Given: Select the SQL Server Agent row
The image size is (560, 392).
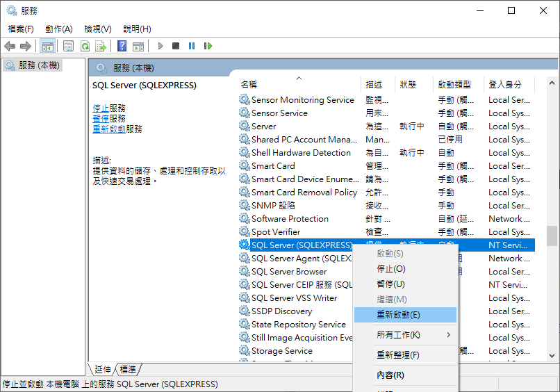Looking at the screenshot, I should pyautogui.click(x=295, y=259).
